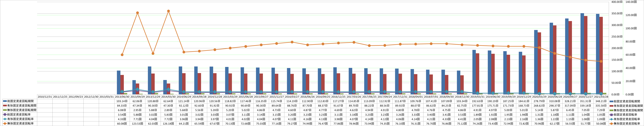The width and height of the screenshot is (644, 126).
Task: Click table cell 351.31日
Action: [x=586, y=101]
